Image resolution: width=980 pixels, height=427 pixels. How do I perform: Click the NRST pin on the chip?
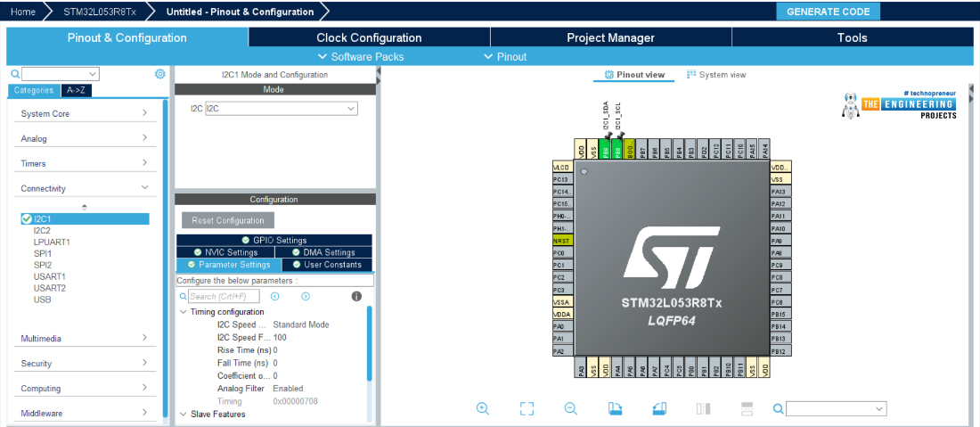click(562, 241)
